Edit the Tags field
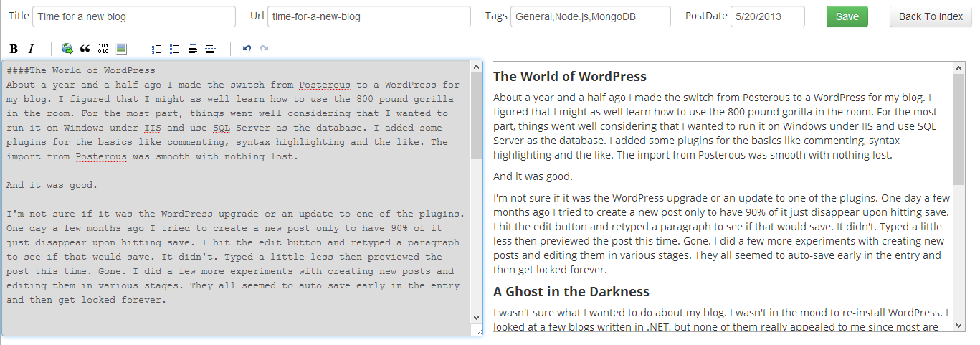 [591, 16]
